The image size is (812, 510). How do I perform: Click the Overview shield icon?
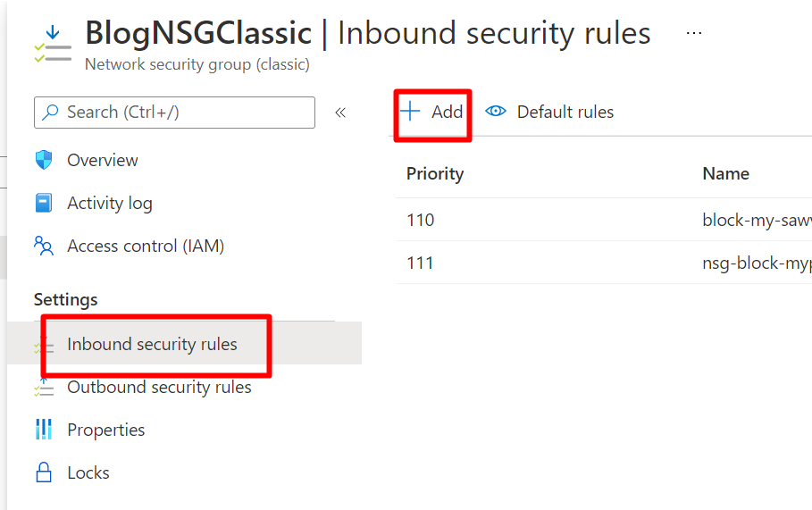(x=44, y=161)
